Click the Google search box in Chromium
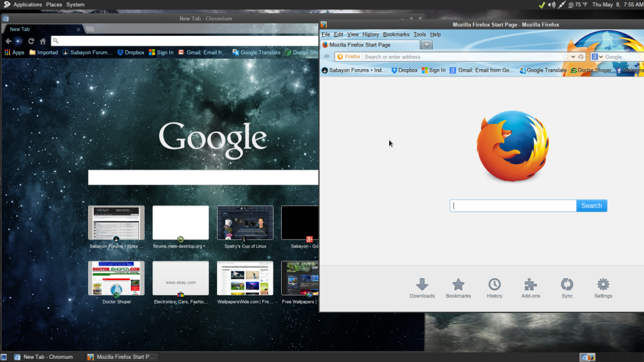The image size is (644, 362). pyautogui.click(x=203, y=177)
